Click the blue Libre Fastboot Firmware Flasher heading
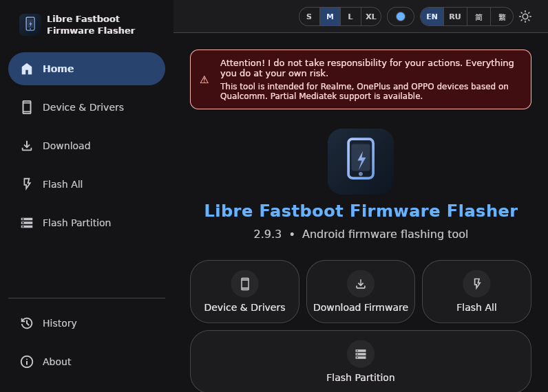 361,211
